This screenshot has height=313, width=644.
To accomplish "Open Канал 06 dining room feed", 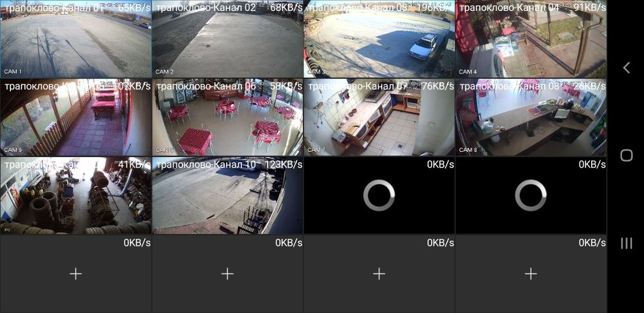I will pos(227,117).
